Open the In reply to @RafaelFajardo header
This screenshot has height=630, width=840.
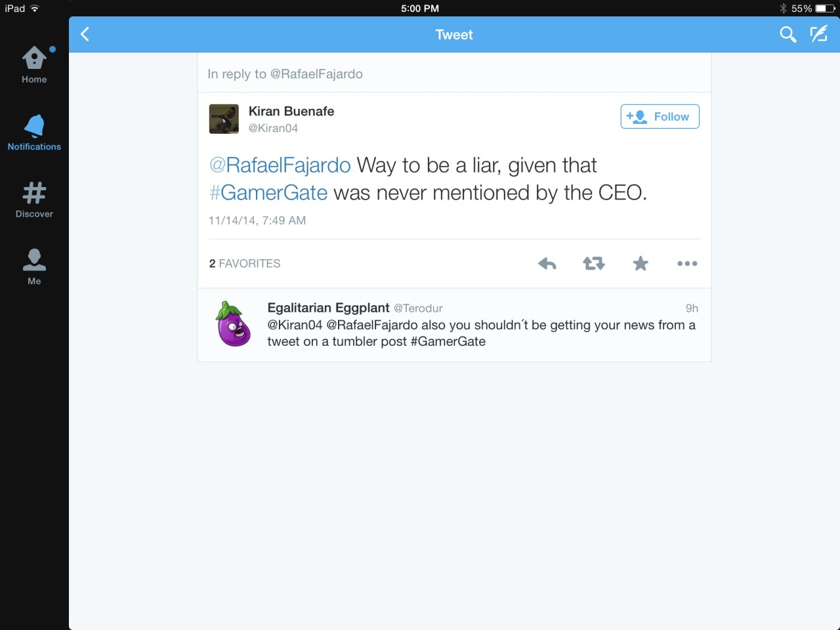click(285, 74)
